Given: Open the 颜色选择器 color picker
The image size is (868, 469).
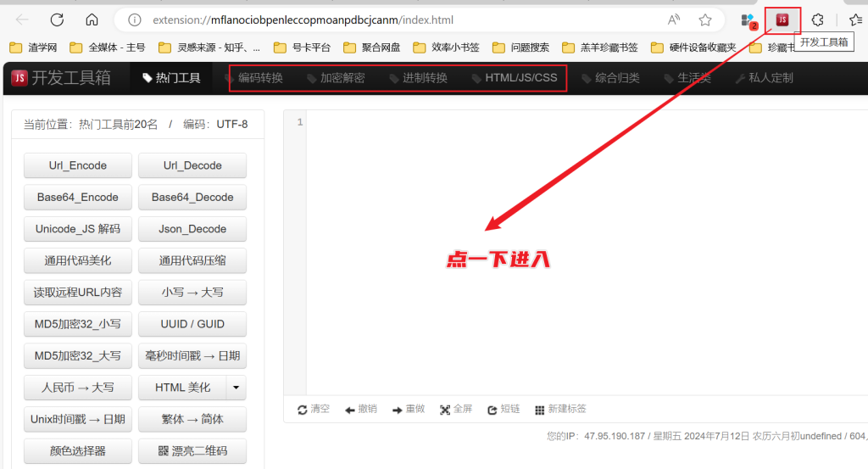Looking at the screenshot, I should tap(77, 450).
